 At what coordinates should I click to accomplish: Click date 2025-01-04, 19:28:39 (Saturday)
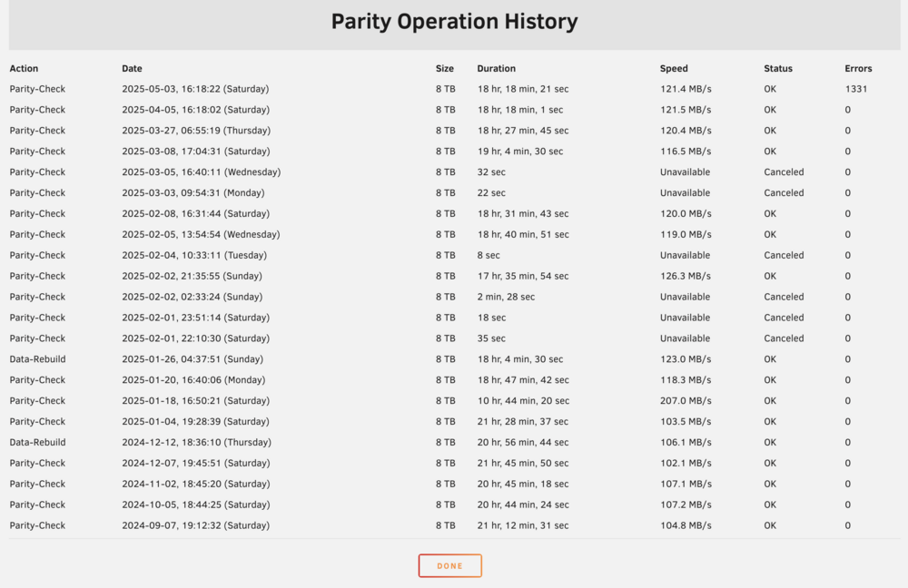196,422
